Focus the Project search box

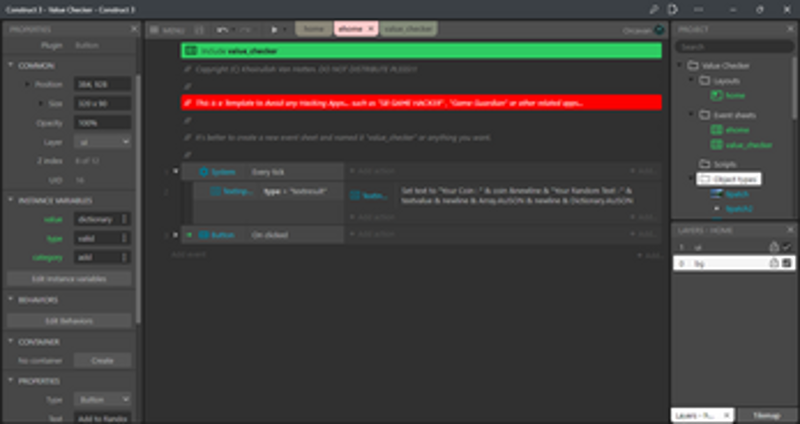point(734,46)
